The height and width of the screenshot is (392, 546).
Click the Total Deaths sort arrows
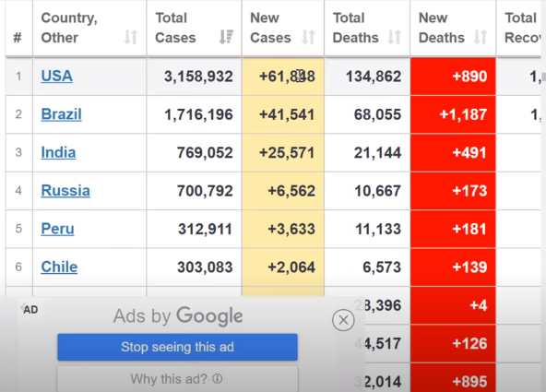[395, 37]
